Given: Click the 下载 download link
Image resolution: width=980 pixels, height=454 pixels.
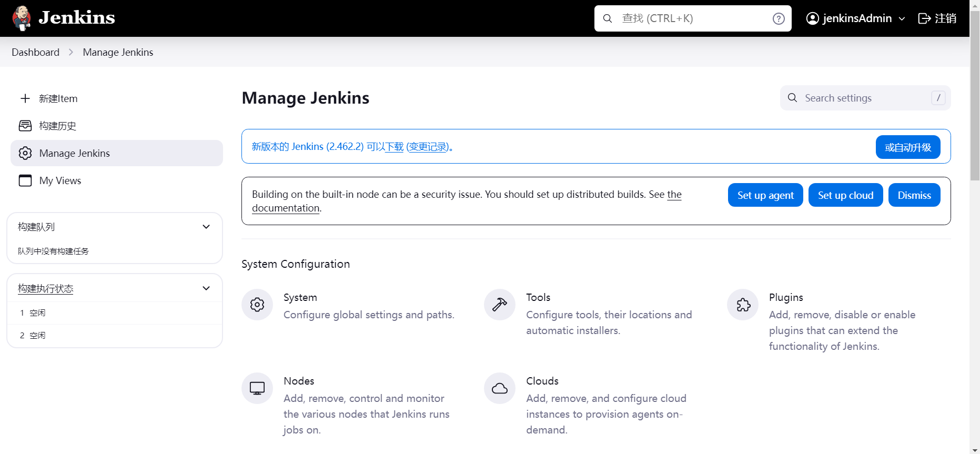Looking at the screenshot, I should pyautogui.click(x=395, y=147).
